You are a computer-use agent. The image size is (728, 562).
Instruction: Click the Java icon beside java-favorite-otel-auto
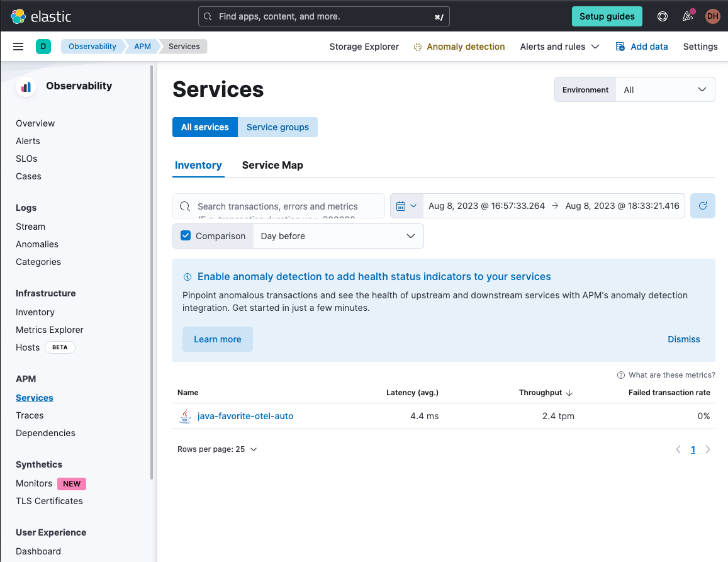pyautogui.click(x=184, y=415)
